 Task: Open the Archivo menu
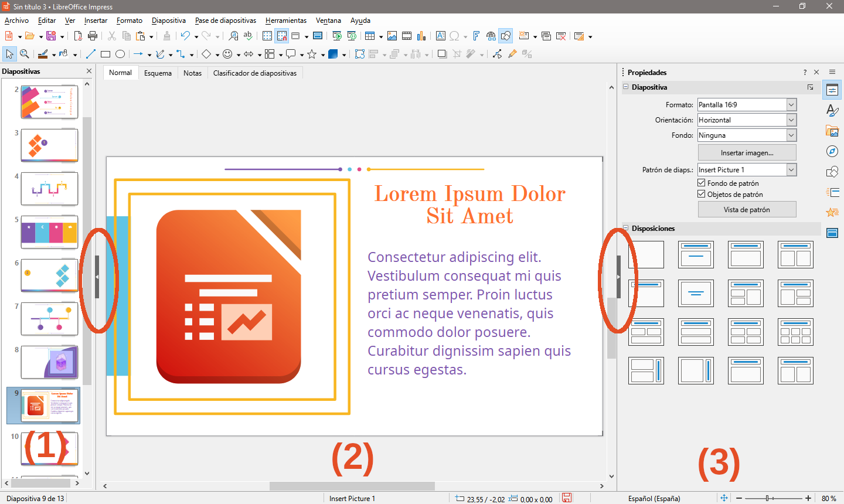point(16,21)
